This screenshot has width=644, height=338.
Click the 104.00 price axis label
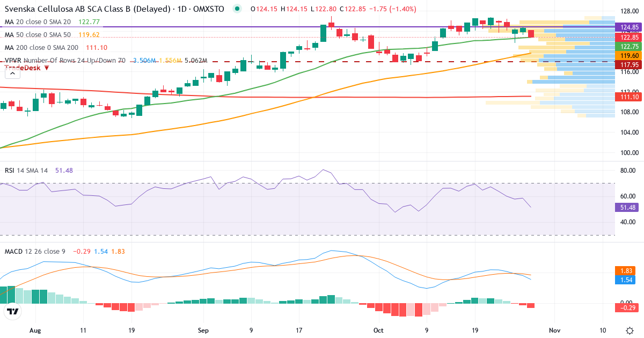click(x=629, y=133)
